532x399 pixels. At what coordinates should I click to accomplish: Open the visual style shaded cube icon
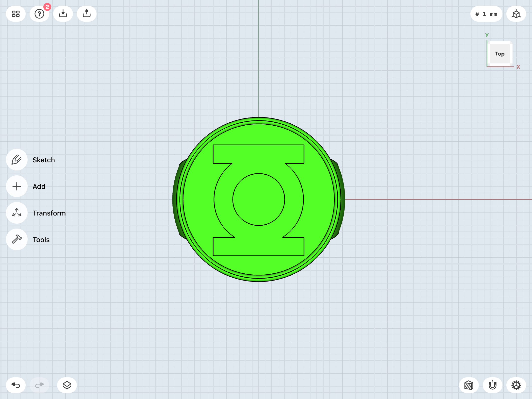[x=469, y=385]
